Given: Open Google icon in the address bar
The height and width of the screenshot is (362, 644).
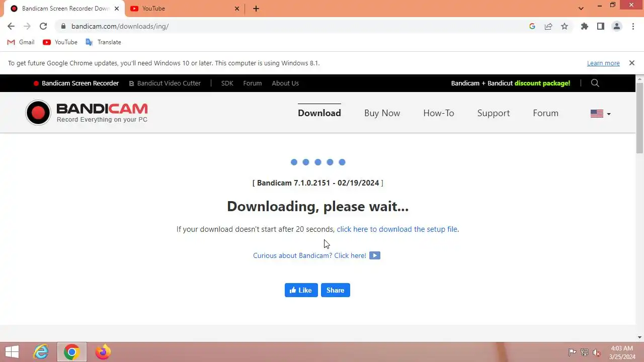Looking at the screenshot, I should click(532, 26).
